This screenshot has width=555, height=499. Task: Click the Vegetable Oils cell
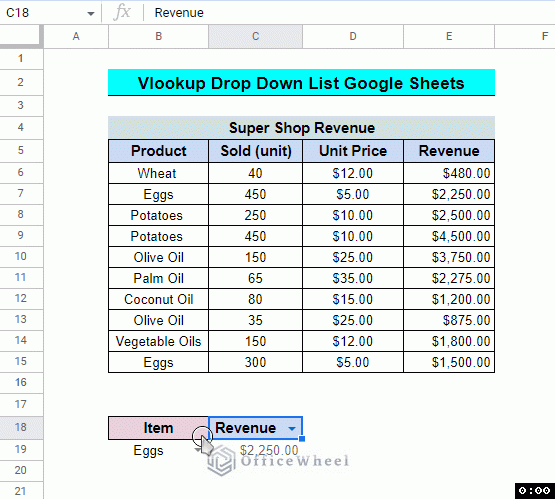[x=158, y=341]
